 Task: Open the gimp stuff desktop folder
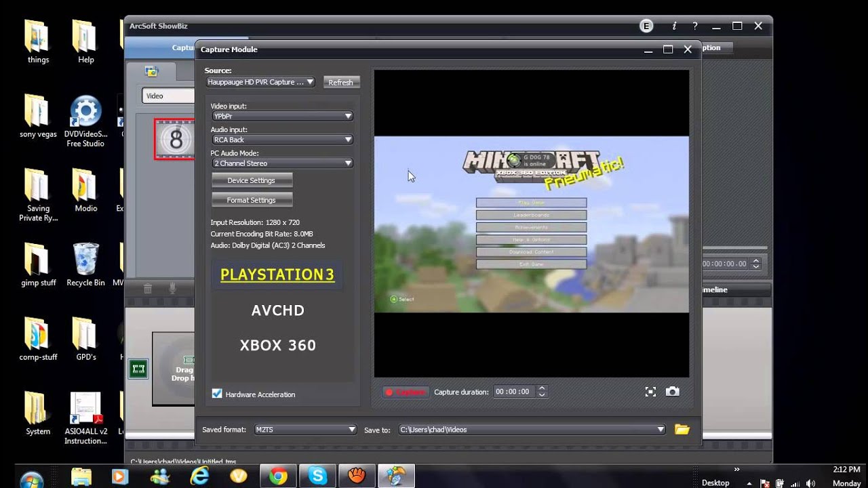point(38,265)
